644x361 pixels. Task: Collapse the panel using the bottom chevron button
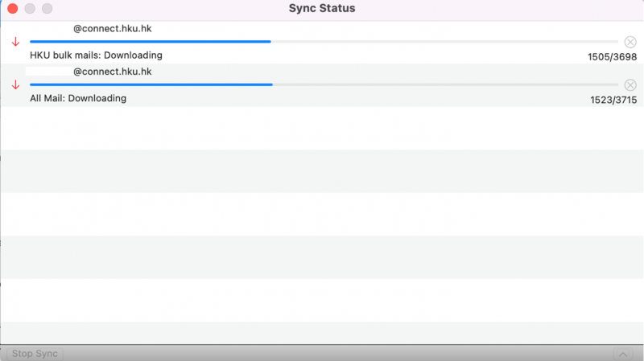(x=623, y=354)
